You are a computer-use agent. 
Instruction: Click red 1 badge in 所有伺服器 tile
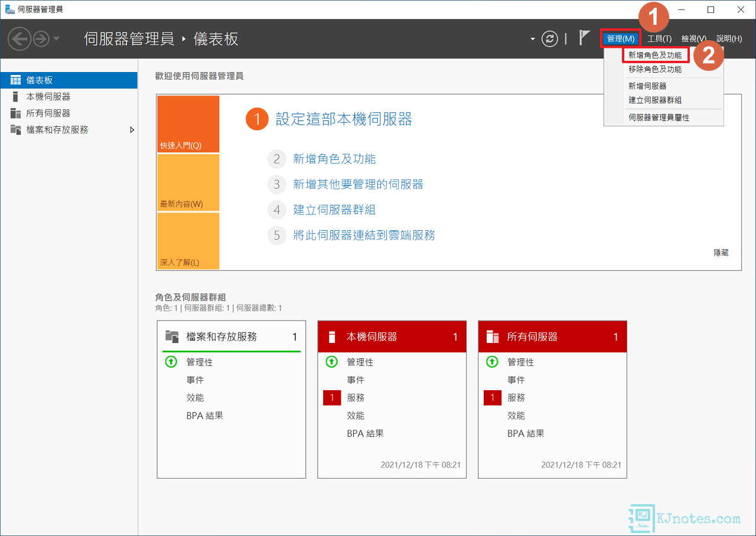click(x=493, y=398)
